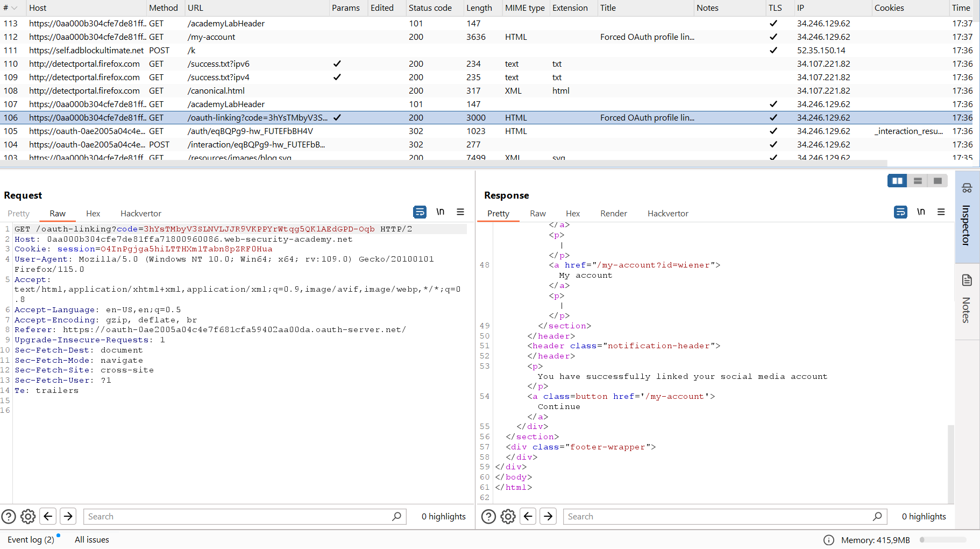Open help for Request search bar
The height and width of the screenshot is (549, 980).
9,517
